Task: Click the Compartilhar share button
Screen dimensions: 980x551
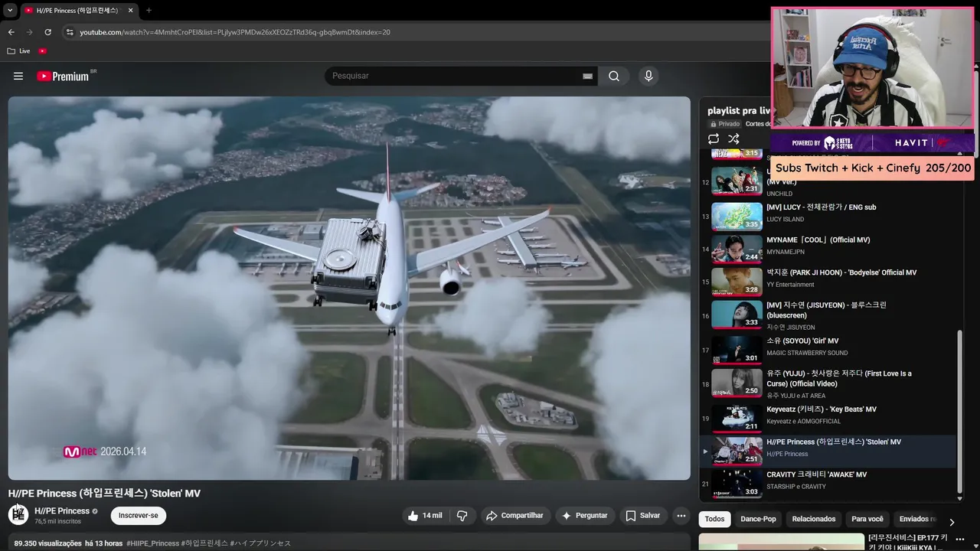Action: pos(514,516)
